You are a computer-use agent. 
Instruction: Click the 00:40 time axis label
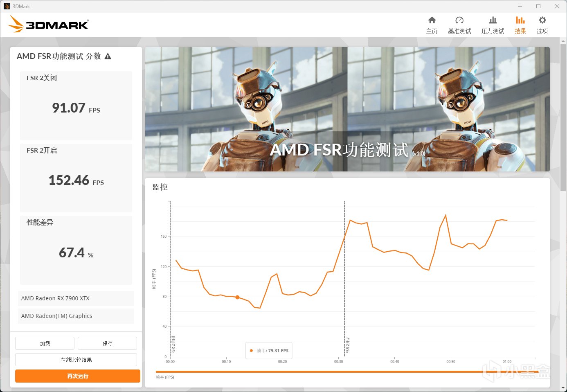(x=394, y=362)
